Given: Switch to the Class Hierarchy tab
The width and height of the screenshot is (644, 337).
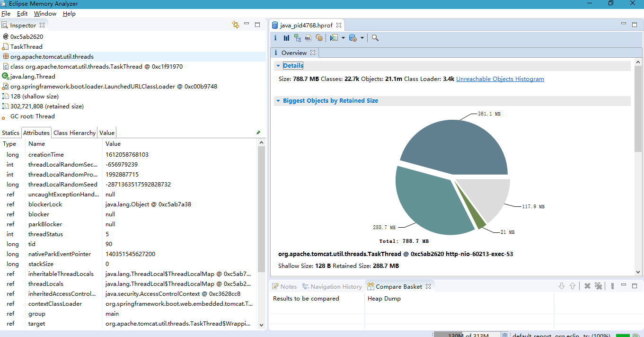Looking at the screenshot, I should pyautogui.click(x=74, y=133).
